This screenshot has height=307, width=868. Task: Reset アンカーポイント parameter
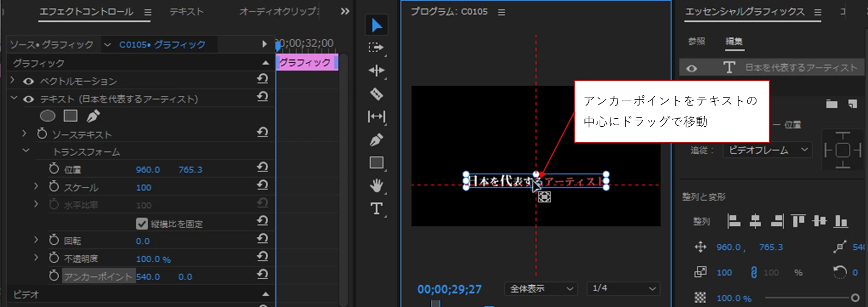[x=262, y=274]
